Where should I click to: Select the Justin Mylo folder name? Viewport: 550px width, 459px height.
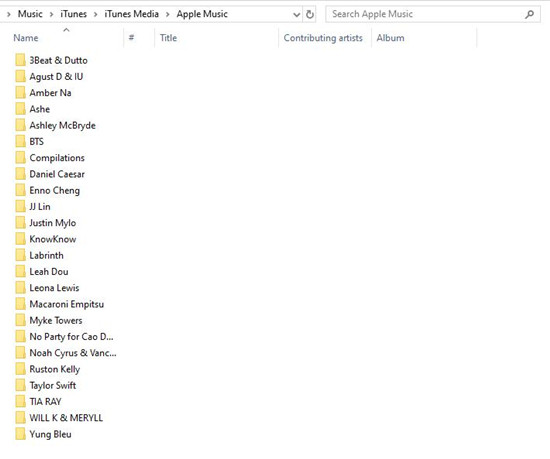coord(53,223)
